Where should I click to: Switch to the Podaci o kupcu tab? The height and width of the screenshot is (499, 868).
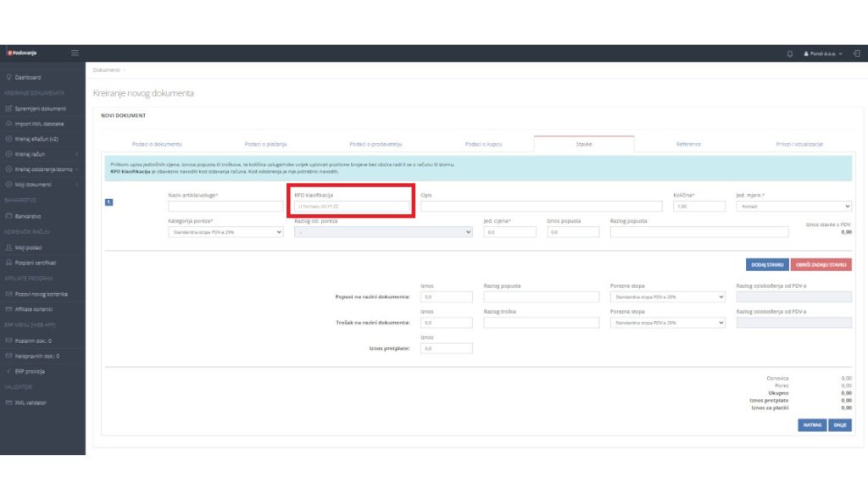pos(483,144)
